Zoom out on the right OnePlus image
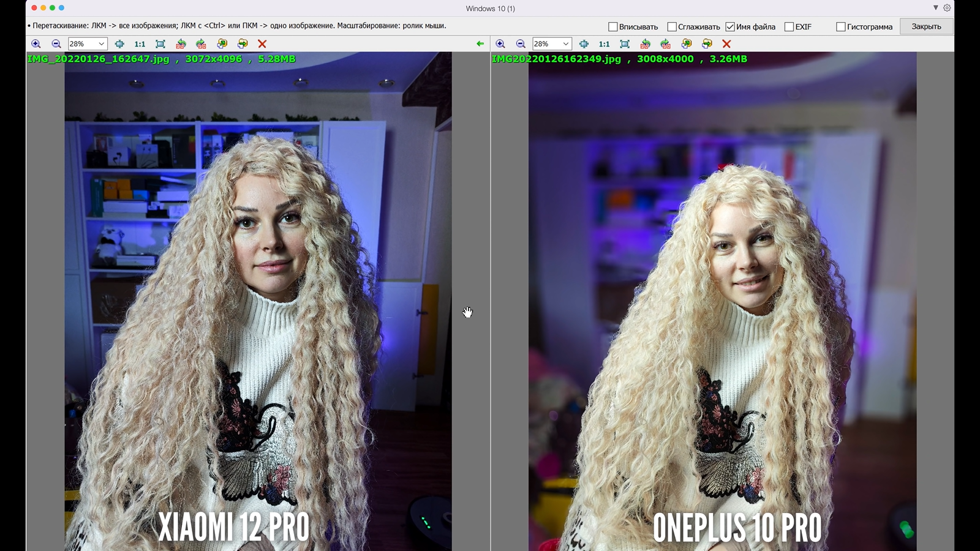 [x=521, y=44]
